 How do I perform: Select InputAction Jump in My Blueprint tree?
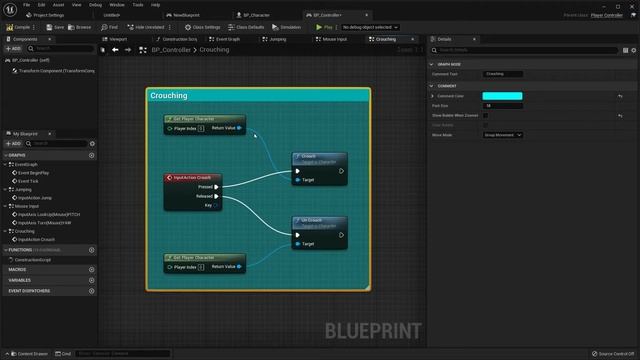coord(35,198)
